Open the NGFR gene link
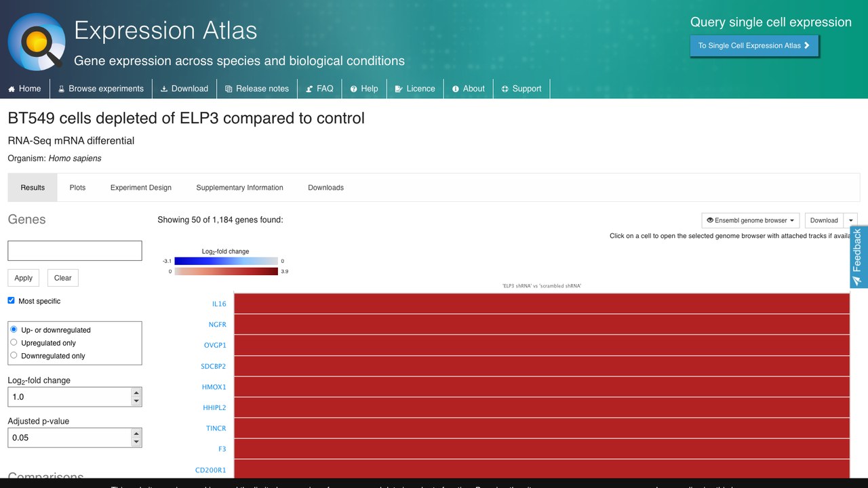Image resolution: width=868 pixels, height=488 pixels. (x=217, y=325)
